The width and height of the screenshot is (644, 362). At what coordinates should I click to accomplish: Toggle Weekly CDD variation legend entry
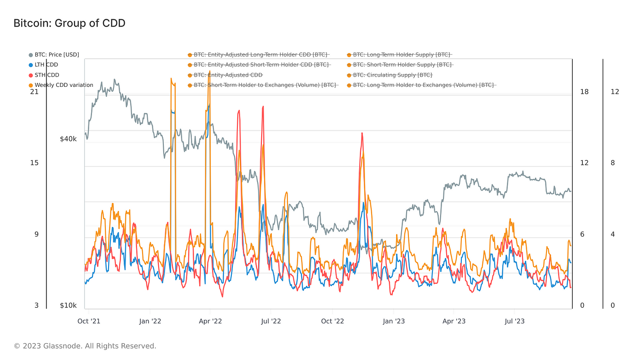pyautogui.click(x=61, y=85)
